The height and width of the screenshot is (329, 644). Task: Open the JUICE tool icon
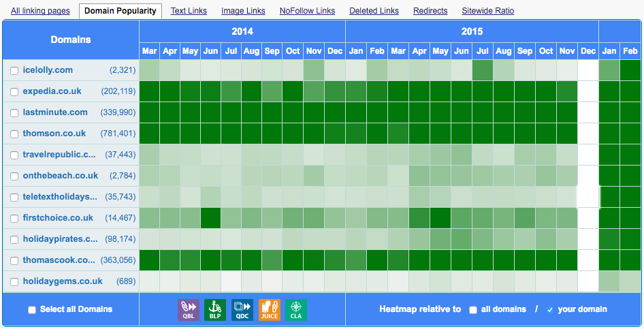270,310
